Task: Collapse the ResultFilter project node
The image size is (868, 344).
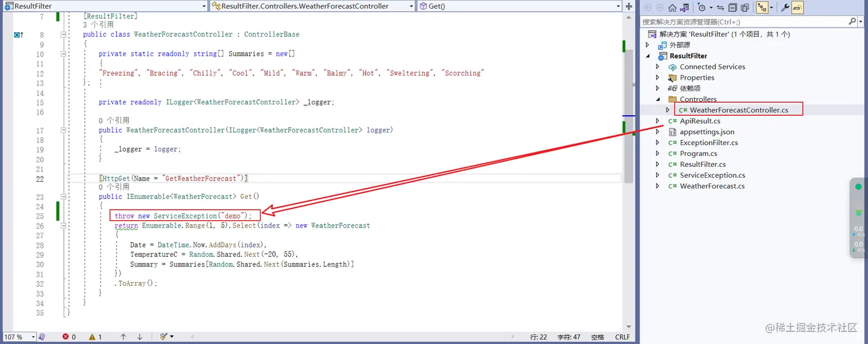Action: coord(648,56)
